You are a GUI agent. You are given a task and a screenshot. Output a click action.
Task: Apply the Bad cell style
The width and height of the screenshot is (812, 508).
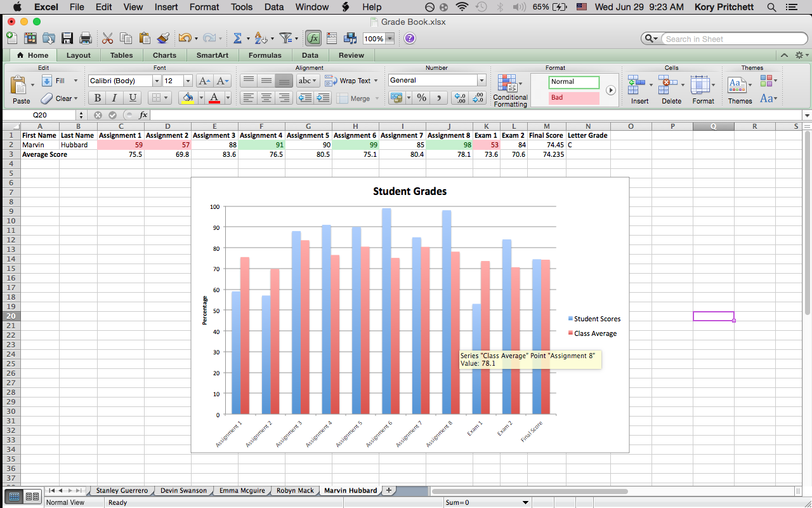(x=573, y=98)
